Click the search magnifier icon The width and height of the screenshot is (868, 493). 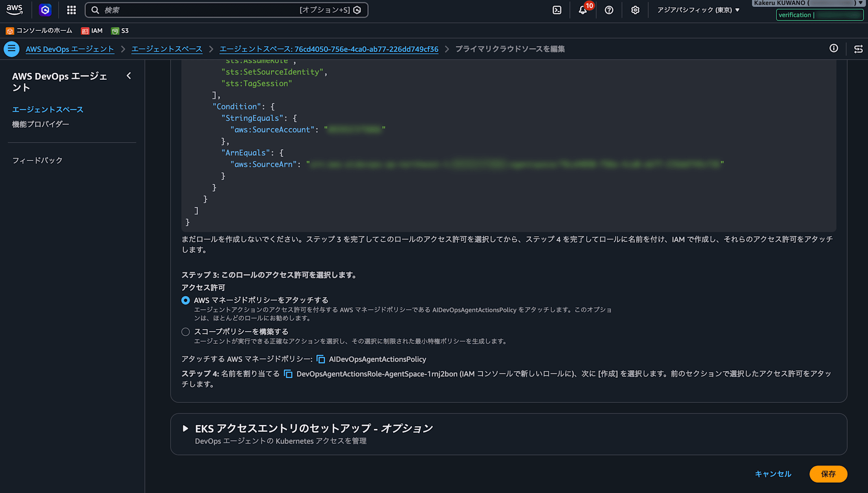coord(95,10)
